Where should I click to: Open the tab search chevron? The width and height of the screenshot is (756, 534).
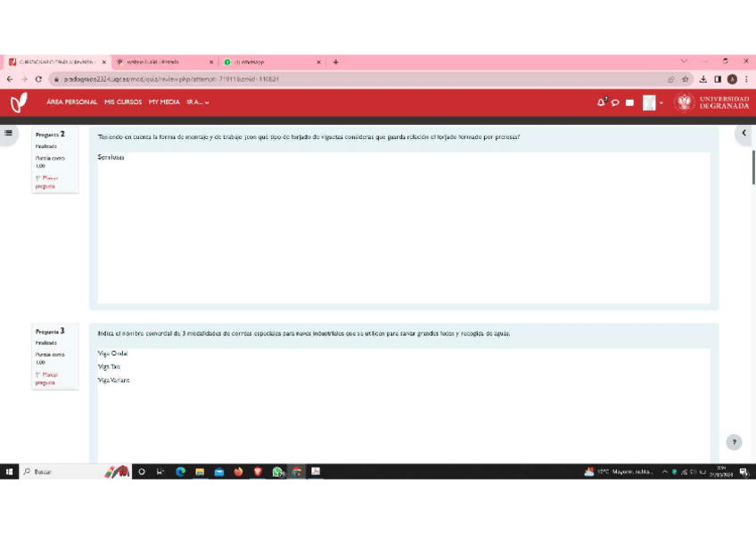[684, 62]
